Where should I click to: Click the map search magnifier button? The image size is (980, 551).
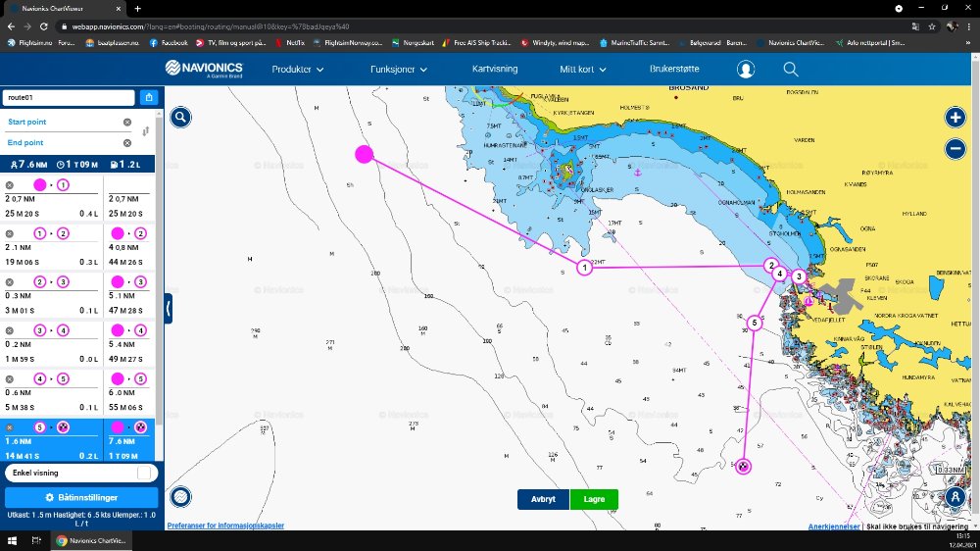coord(180,117)
